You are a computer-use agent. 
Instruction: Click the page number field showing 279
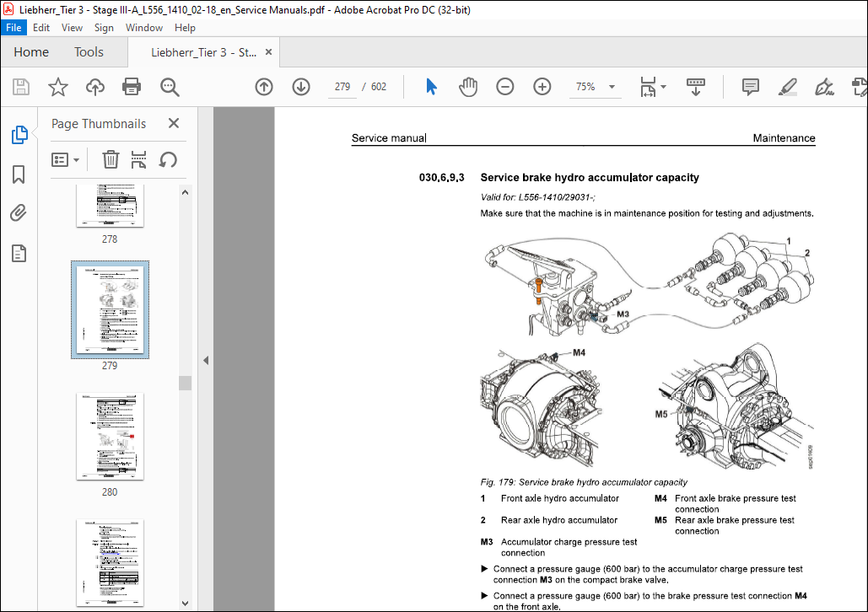click(x=342, y=87)
